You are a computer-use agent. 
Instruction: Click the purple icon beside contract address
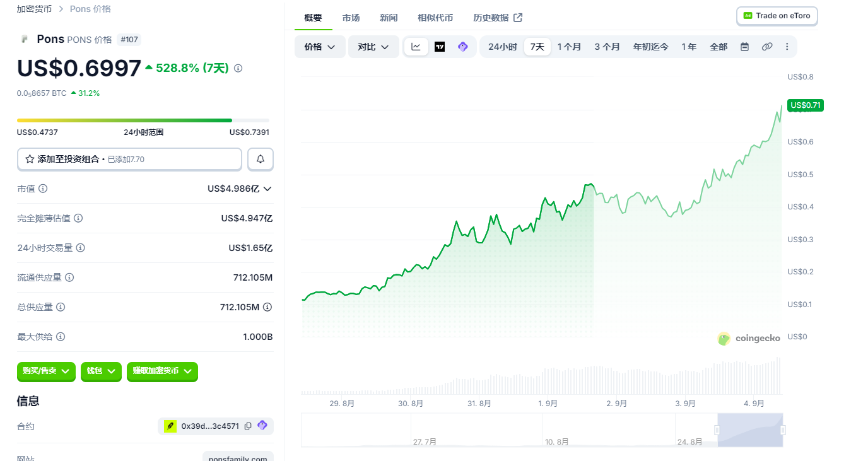click(262, 426)
